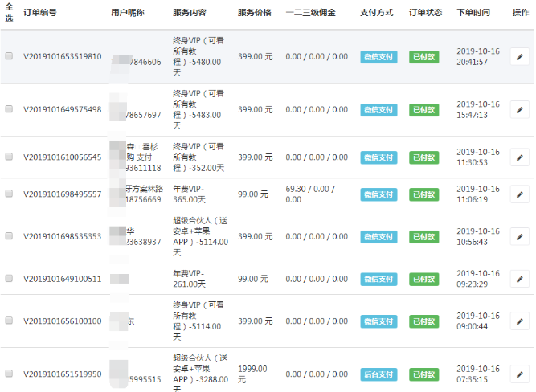Click the 订单状态 column header
This screenshot has height=392, width=536.
coord(425,13)
